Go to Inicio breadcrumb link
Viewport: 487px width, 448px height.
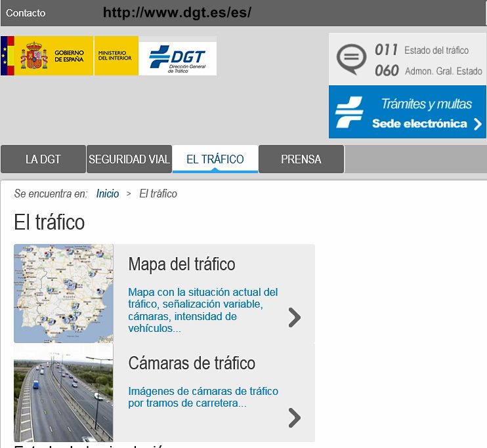click(108, 193)
